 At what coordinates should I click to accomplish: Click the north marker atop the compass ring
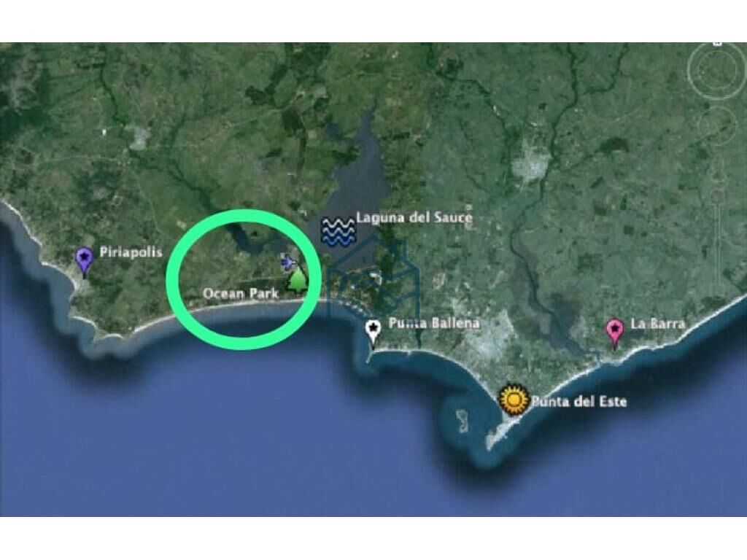pos(716,44)
